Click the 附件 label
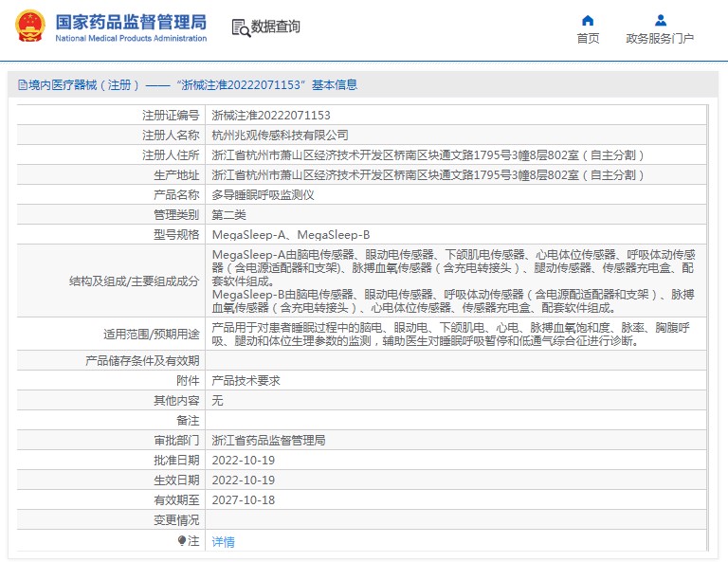 tap(188, 381)
